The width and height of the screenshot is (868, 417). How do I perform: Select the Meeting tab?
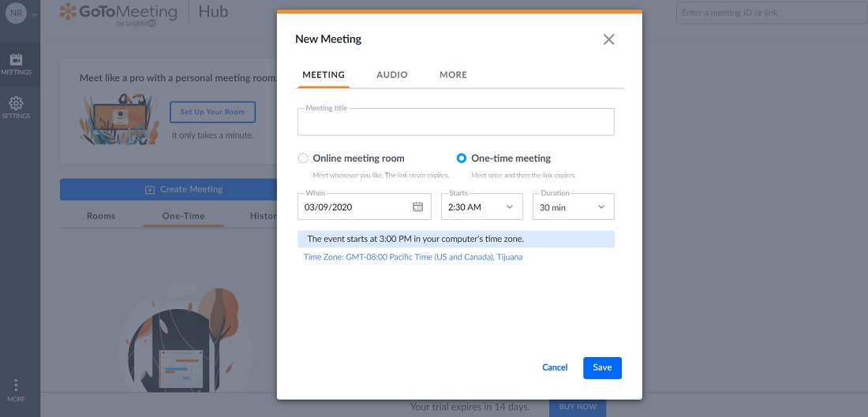tap(324, 75)
